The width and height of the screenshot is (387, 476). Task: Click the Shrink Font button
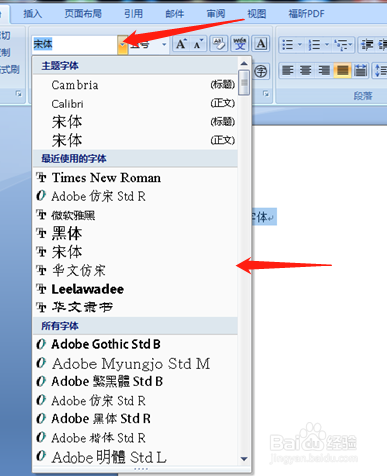coord(198,44)
